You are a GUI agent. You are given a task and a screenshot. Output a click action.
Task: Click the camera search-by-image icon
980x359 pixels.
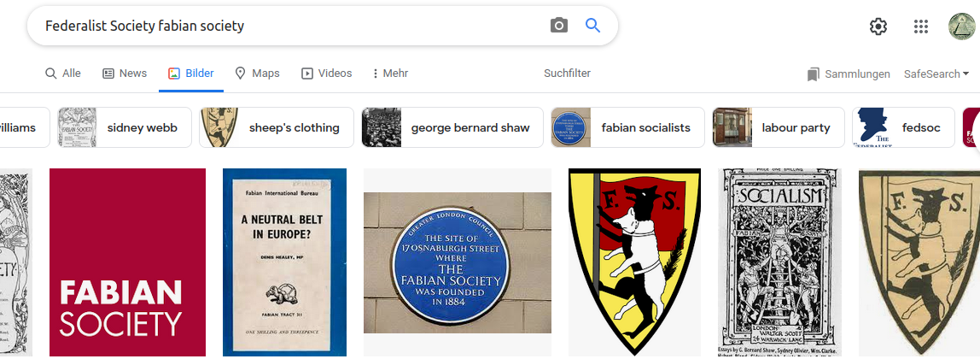(558, 26)
